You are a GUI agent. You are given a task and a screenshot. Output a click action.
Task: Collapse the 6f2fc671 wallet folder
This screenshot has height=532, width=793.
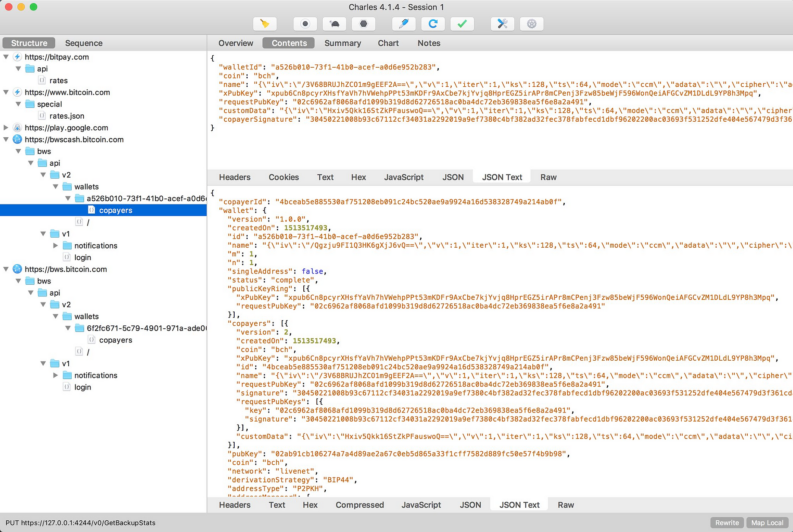[68, 328]
